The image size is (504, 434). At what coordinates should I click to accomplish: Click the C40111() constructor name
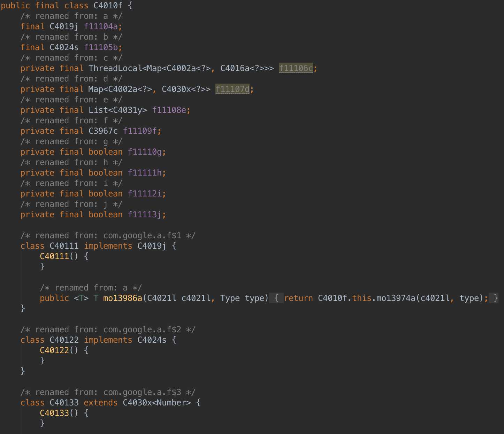54,256
